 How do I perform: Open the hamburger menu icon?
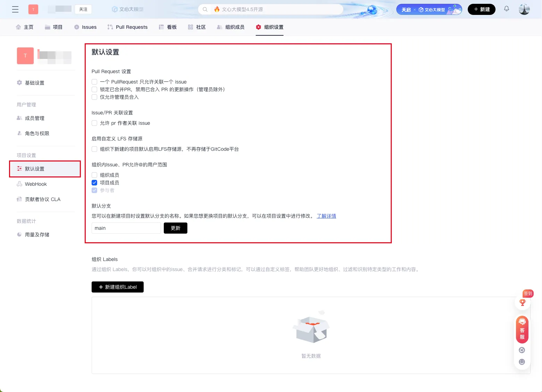pos(15,9)
